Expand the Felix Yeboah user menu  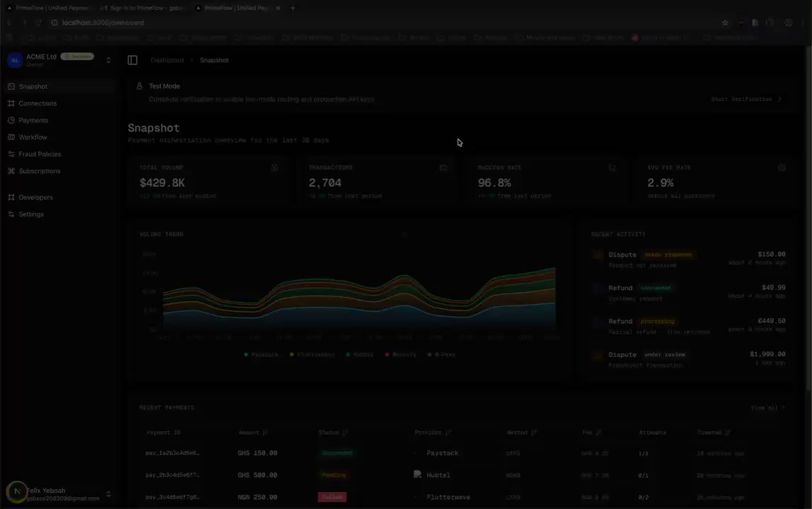click(x=108, y=494)
